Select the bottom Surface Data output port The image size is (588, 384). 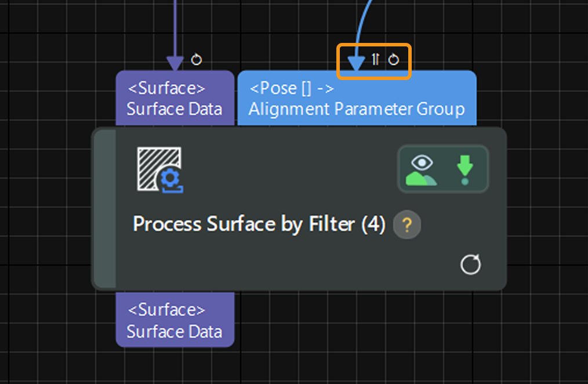(x=175, y=320)
